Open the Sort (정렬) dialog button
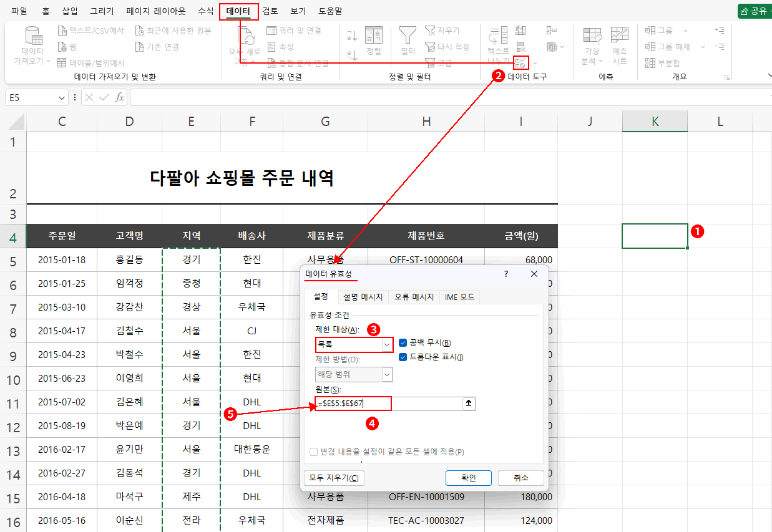Screen dimensions: 772x532 [x=373, y=41]
